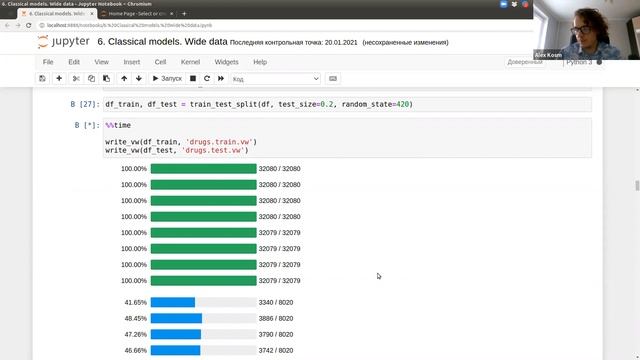Open the Cell menu
Screen dimensions: 640x360
click(160, 62)
